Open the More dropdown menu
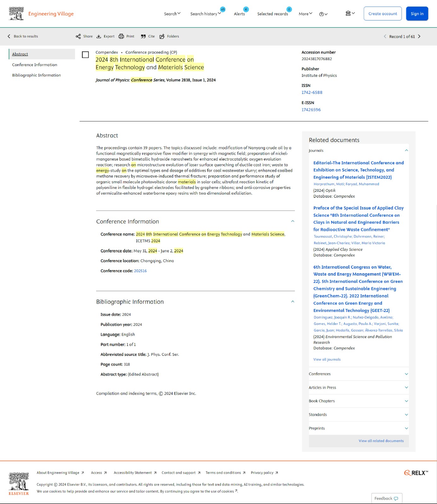Screen dimensions: 437x504 tap(306, 14)
